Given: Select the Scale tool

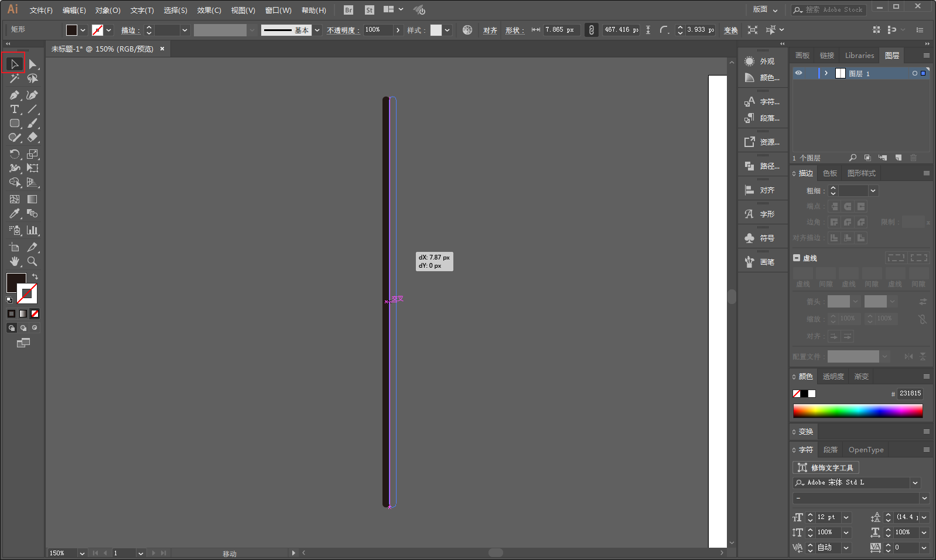Looking at the screenshot, I should pos(32,154).
